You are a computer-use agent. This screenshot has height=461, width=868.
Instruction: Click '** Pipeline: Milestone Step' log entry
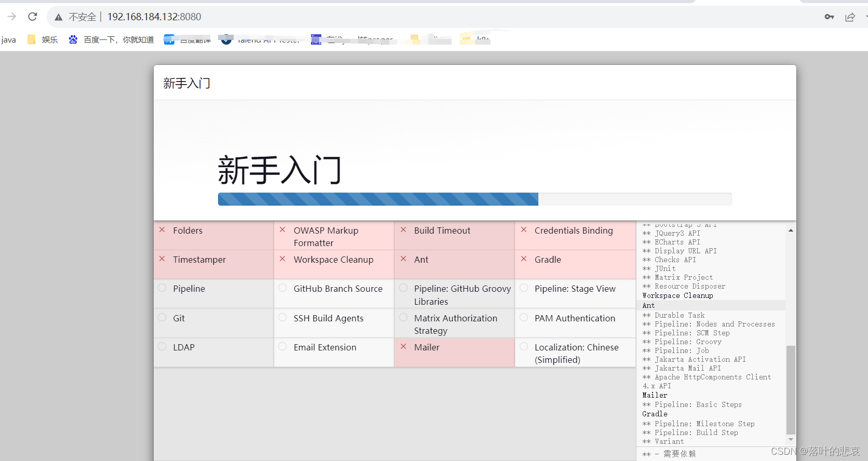(x=698, y=424)
